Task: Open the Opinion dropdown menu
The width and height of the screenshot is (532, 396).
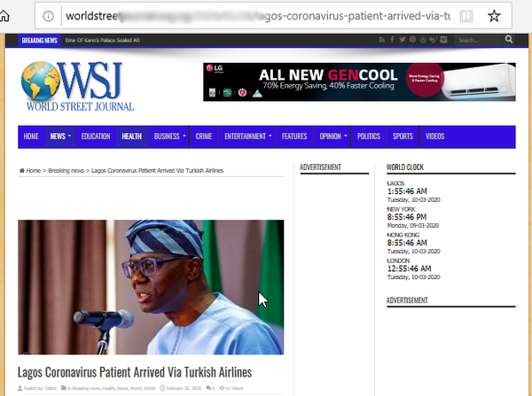Action: click(x=332, y=136)
